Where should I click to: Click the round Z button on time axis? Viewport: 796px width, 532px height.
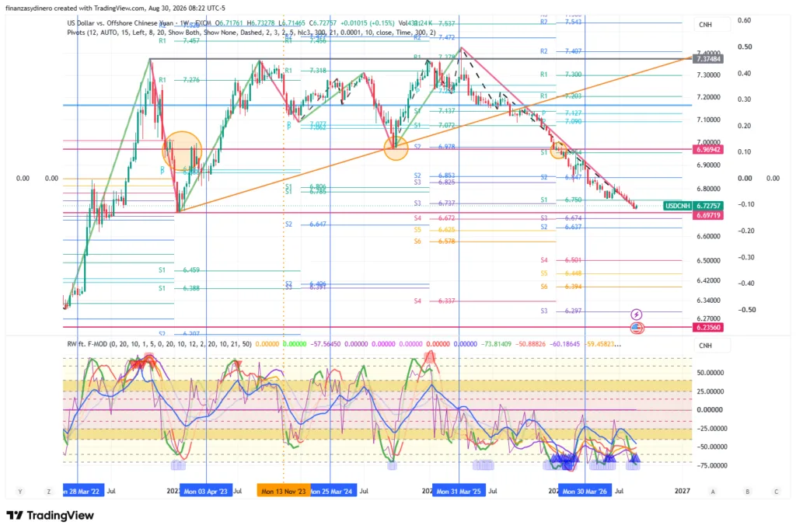coord(49,492)
